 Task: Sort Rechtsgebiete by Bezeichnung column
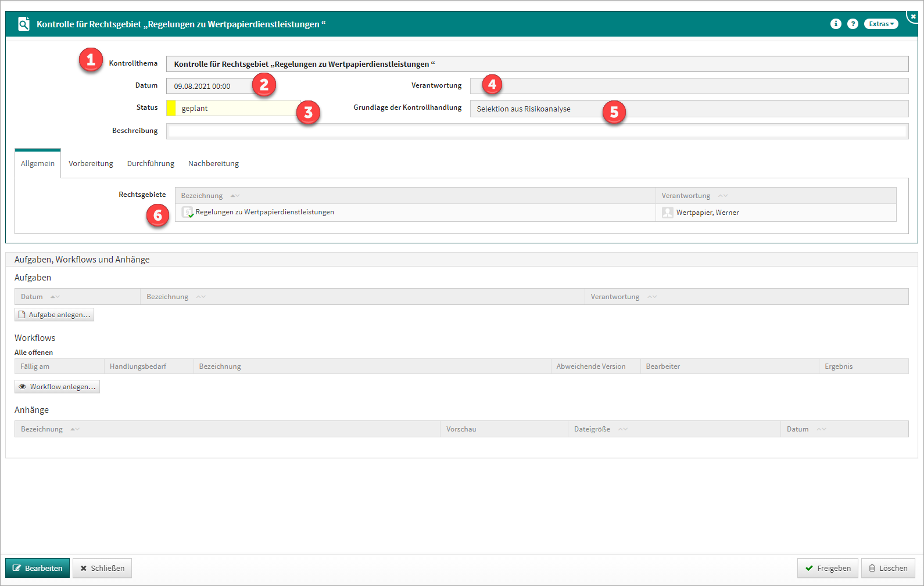[x=415, y=196]
